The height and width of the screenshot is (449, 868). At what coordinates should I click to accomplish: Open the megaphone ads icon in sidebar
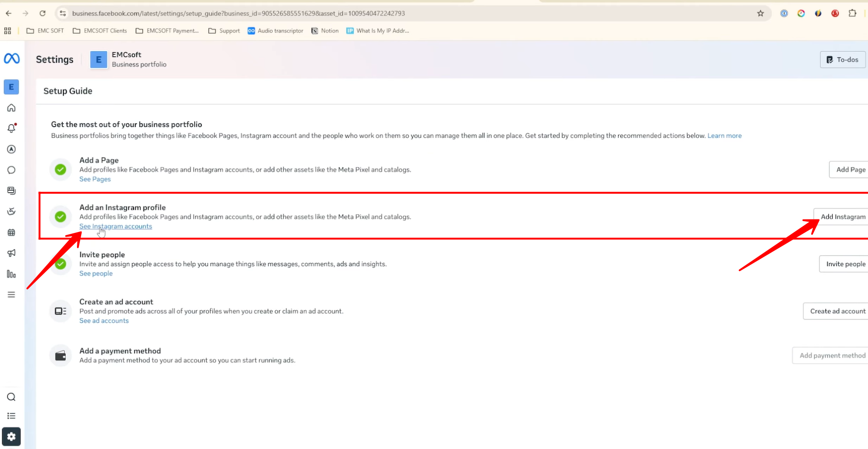11,253
